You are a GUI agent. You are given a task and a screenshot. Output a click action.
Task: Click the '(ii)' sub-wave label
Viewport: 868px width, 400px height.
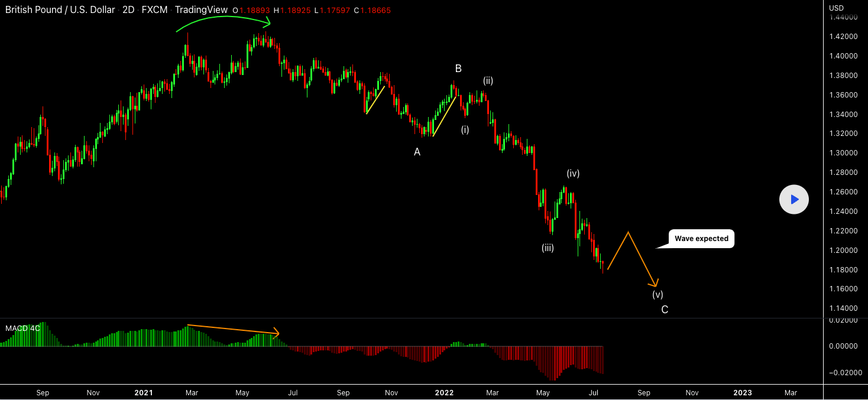pos(488,81)
